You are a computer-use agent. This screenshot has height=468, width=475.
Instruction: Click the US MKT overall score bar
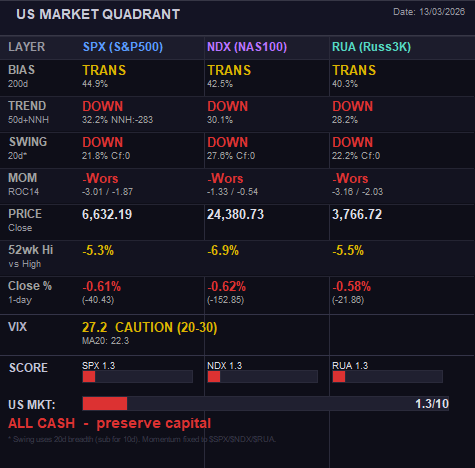(266, 404)
